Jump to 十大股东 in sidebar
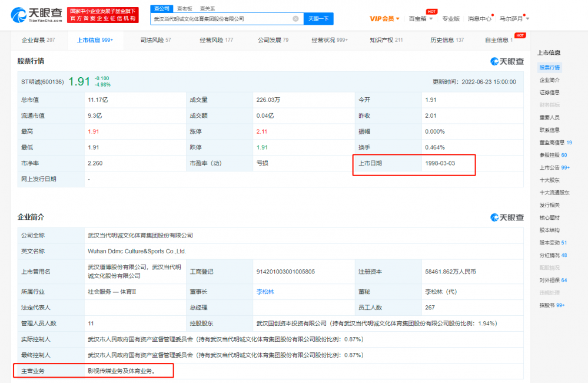This screenshot has height=383, width=588. (x=549, y=180)
